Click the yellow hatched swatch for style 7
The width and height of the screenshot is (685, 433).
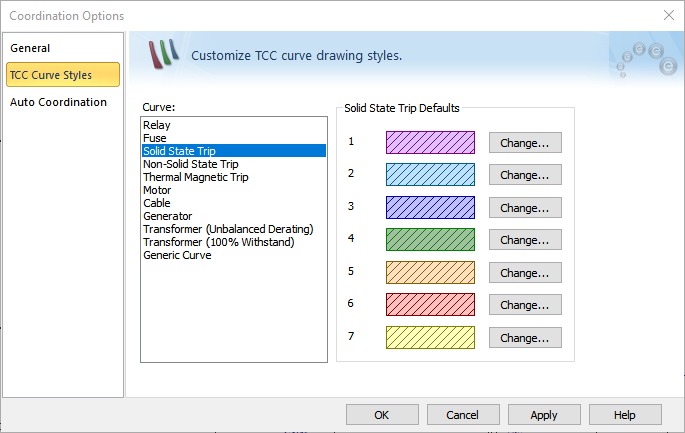click(x=430, y=338)
